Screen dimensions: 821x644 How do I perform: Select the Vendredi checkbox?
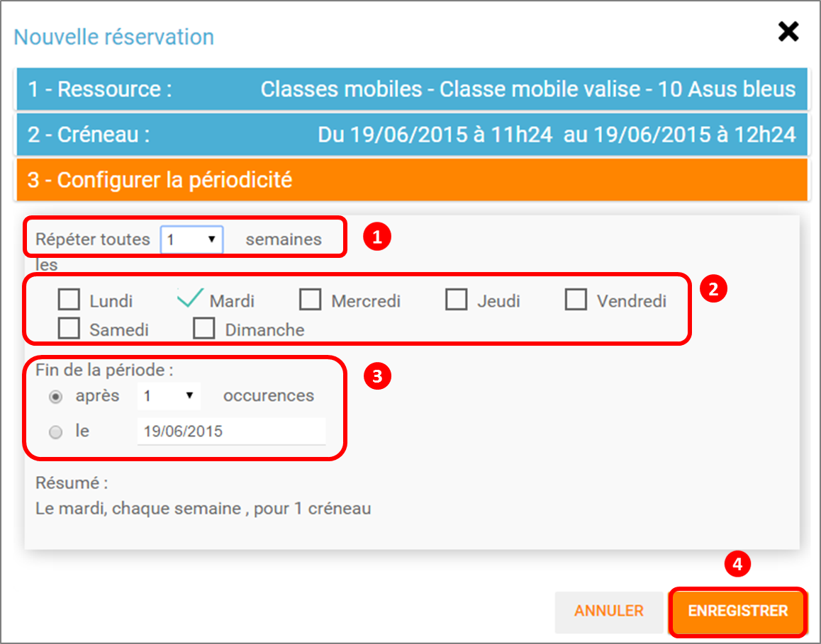(576, 300)
